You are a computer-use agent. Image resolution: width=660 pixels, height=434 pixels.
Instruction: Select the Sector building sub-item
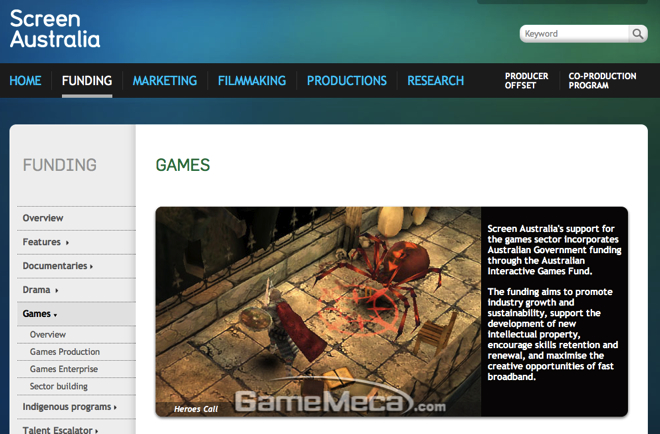coord(59,386)
